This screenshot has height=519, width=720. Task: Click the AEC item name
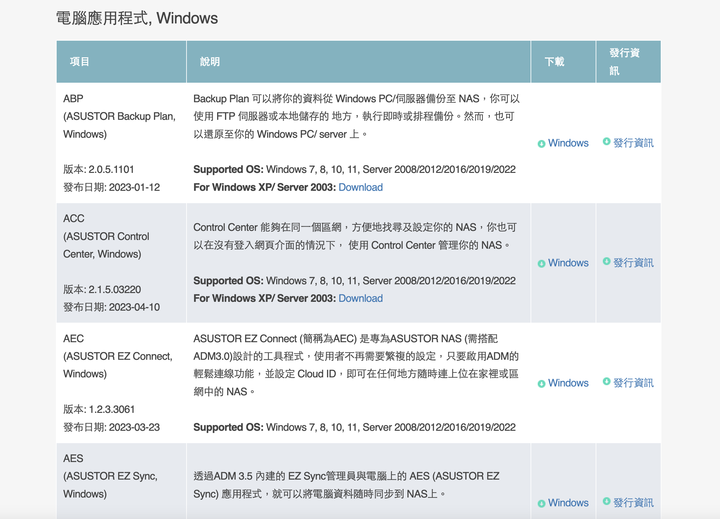[118, 356]
